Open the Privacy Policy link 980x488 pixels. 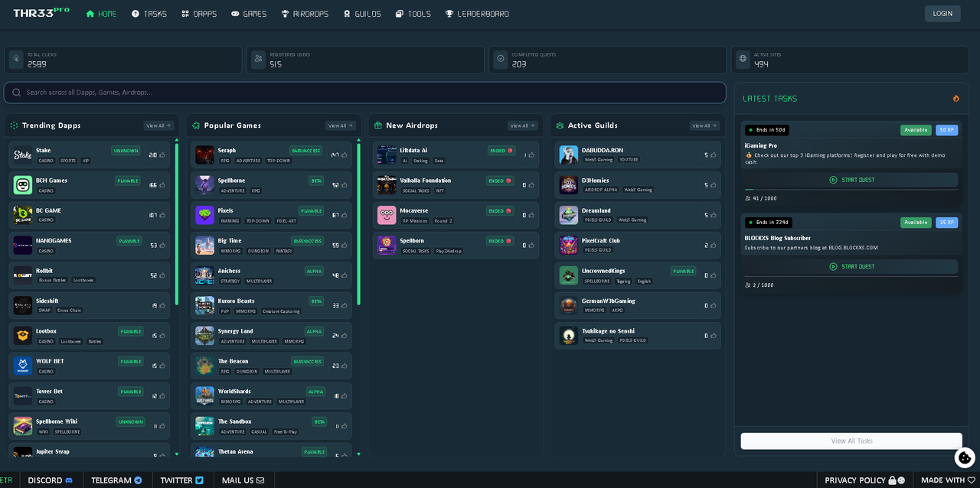[x=864, y=480]
